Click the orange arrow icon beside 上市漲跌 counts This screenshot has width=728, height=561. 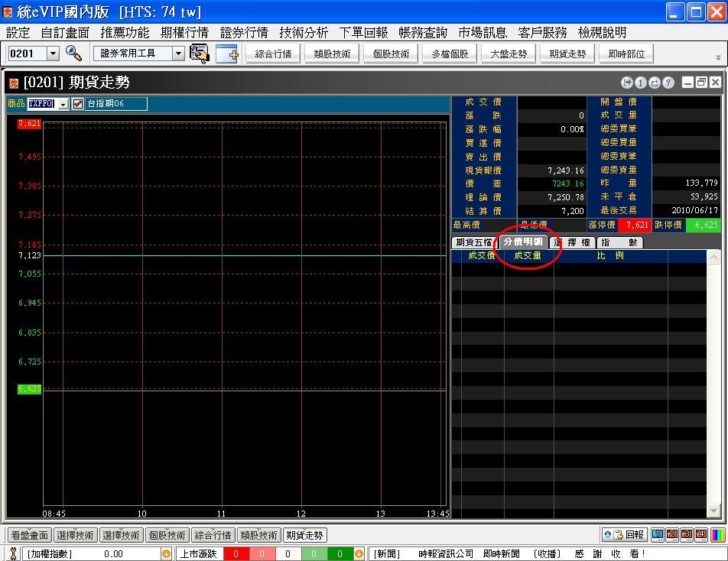(359, 553)
